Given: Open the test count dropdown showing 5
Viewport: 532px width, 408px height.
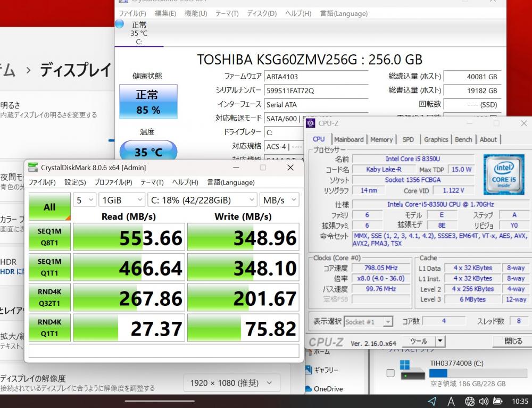Looking at the screenshot, I should click(x=85, y=200).
